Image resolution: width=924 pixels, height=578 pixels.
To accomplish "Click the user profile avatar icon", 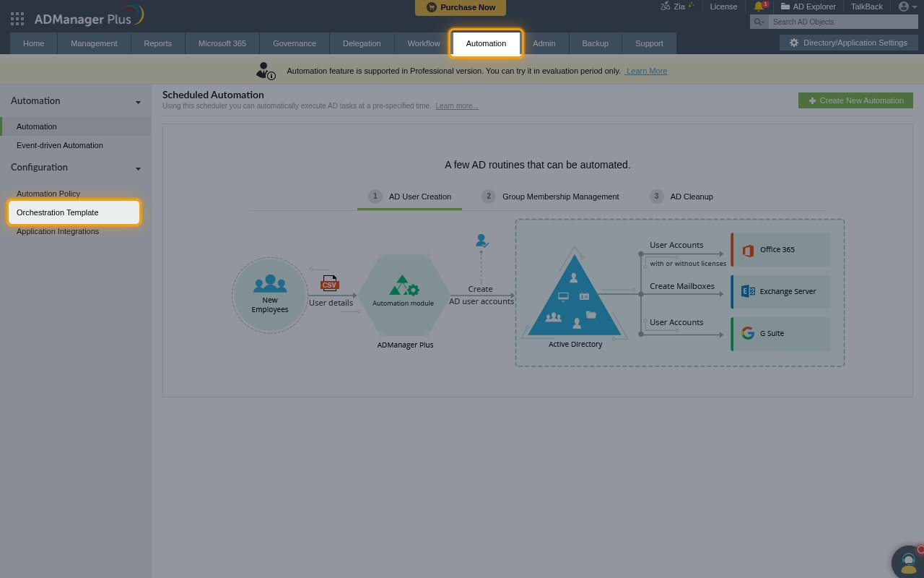I will pyautogui.click(x=904, y=7).
